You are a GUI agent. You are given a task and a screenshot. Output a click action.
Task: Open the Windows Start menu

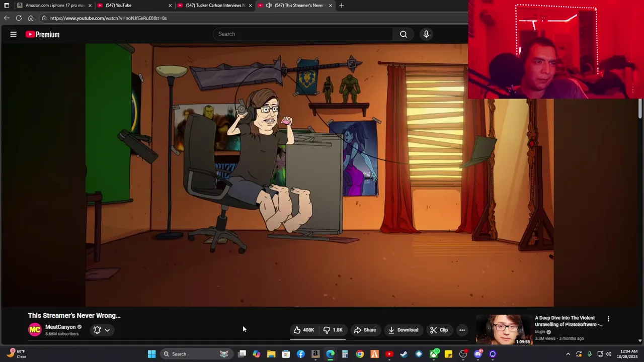[x=151, y=354]
